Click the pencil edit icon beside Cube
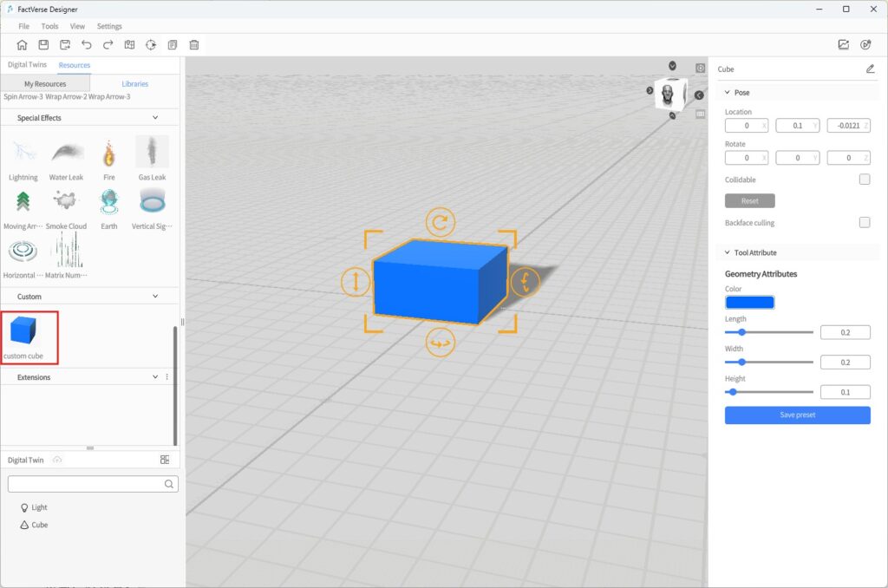Image resolution: width=888 pixels, height=588 pixels. tap(870, 69)
